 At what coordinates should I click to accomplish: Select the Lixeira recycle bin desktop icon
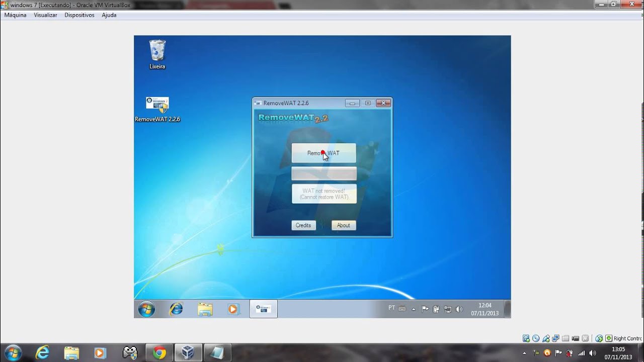(157, 54)
